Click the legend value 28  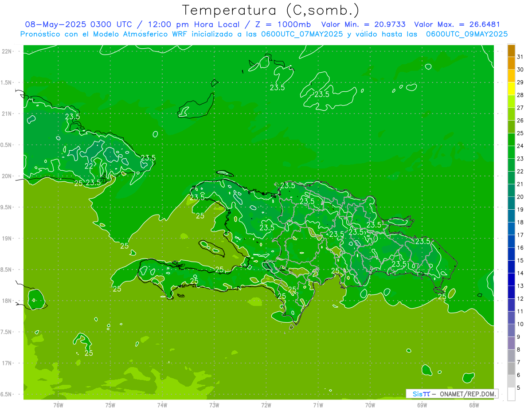pos(520,95)
